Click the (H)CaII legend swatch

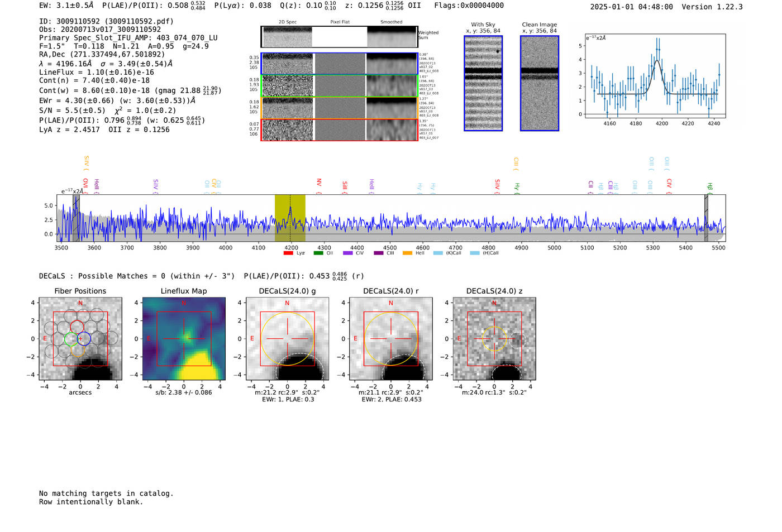coord(475,253)
